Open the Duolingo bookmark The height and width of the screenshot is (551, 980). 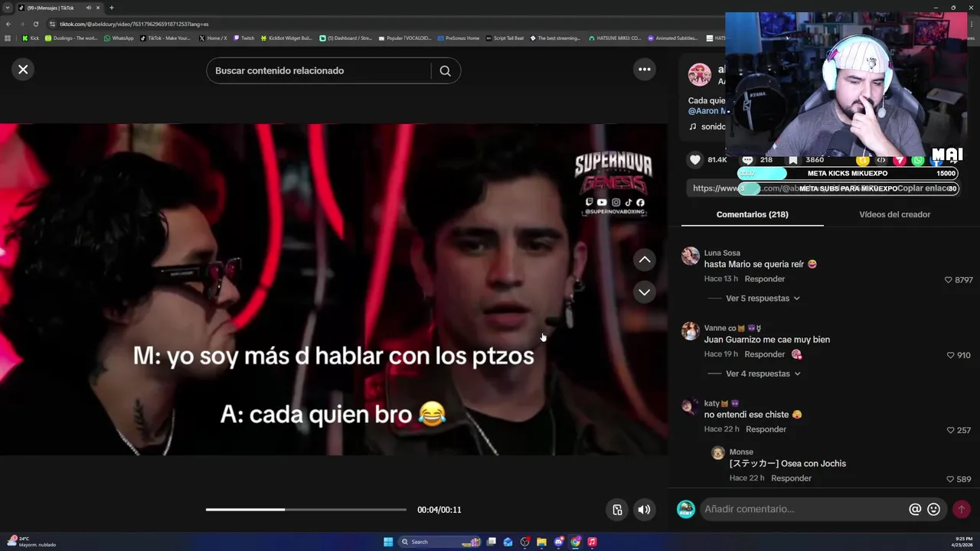tap(71, 37)
